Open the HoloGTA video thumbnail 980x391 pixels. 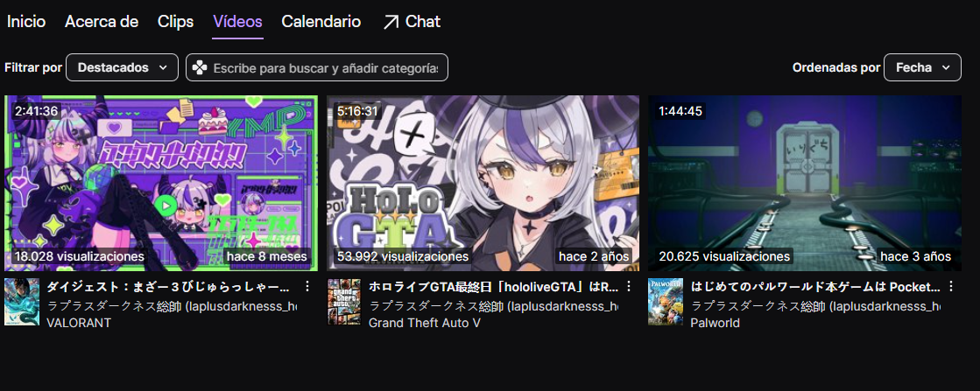483,183
